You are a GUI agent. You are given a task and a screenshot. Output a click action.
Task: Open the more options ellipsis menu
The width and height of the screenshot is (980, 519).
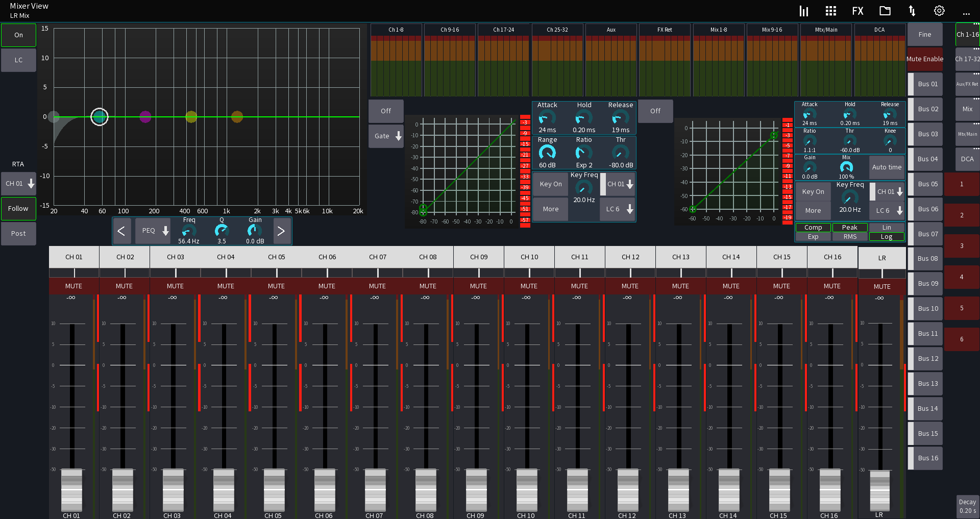click(x=966, y=14)
